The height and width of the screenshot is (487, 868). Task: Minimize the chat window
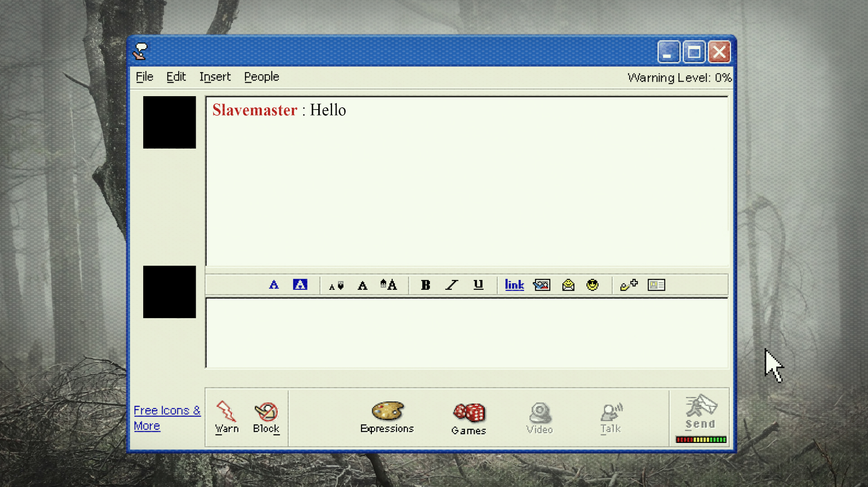668,52
